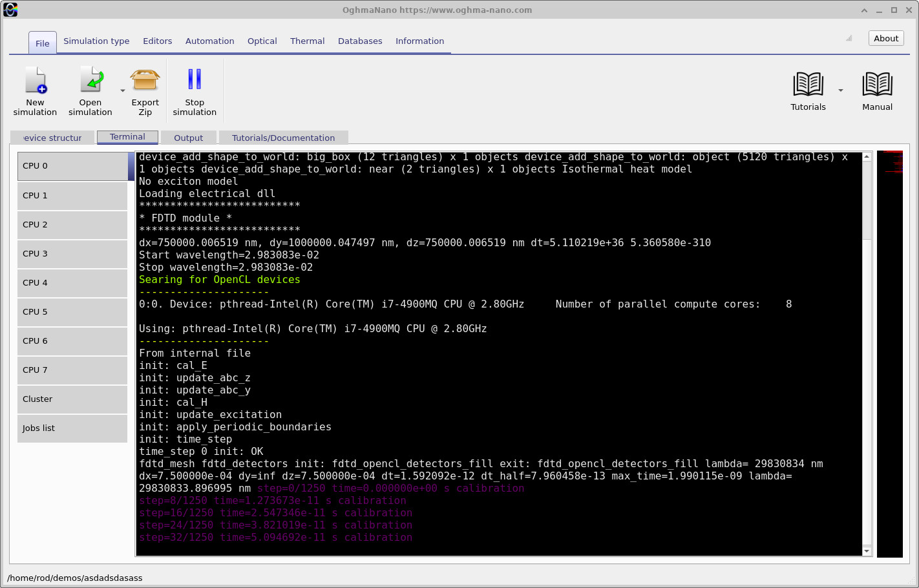Select the CPU 6 terminal
Image resolution: width=919 pixels, height=588 pixels.
pyautogui.click(x=72, y=341)
